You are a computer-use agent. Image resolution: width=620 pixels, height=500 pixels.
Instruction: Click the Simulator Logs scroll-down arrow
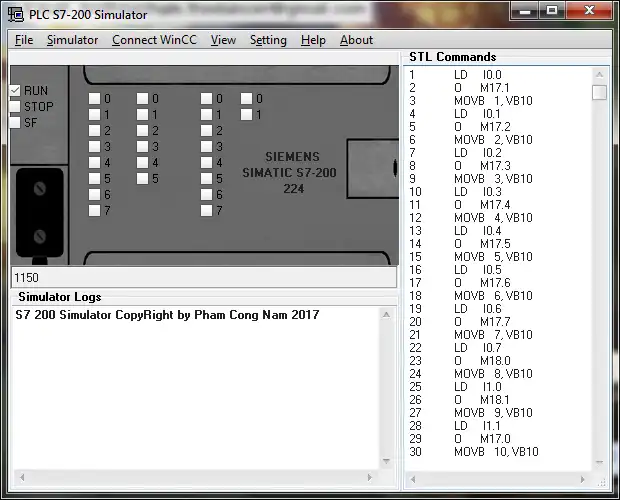click(x=386, y=461)
